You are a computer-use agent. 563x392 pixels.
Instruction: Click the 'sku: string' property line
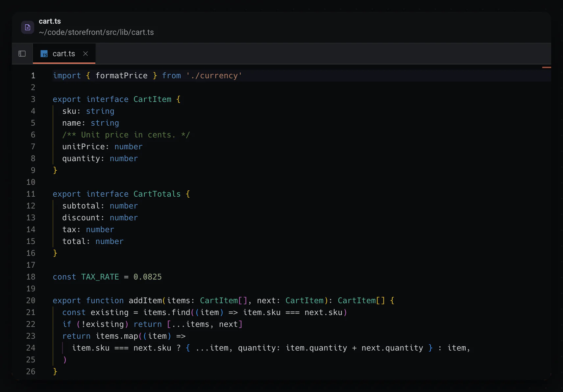point(88,111)
